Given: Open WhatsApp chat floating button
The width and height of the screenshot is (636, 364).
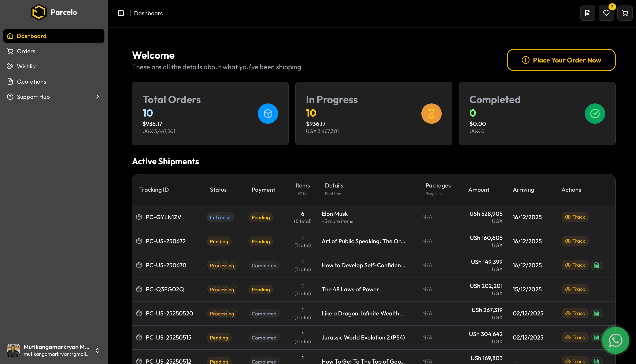Looking at the screenshot, I should (x=615, y=340).
